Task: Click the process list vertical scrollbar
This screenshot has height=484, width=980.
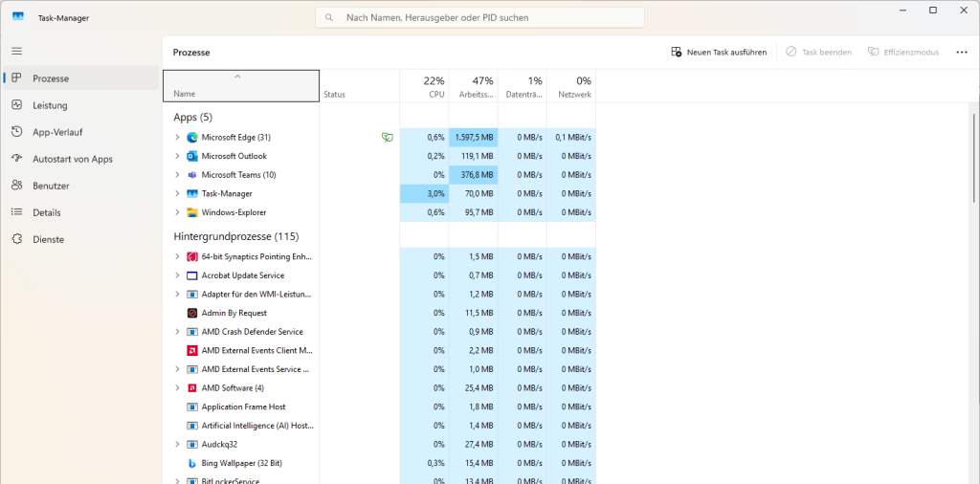Action: tap(975, 156)
